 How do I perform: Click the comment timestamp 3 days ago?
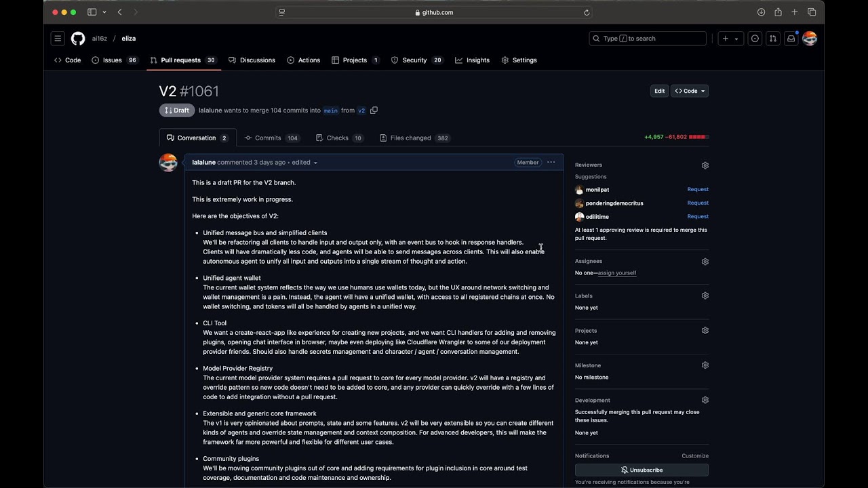point(269,163)
